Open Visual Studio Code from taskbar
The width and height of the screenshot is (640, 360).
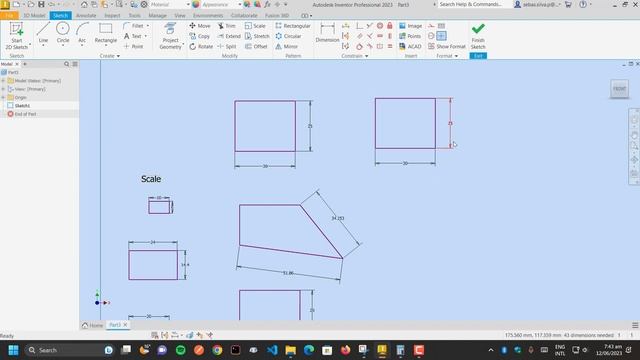(272, 350)
